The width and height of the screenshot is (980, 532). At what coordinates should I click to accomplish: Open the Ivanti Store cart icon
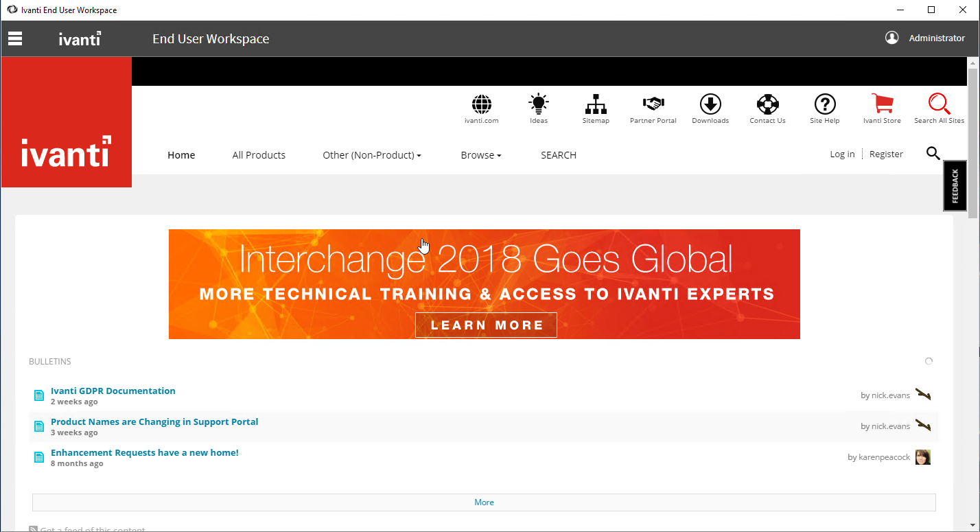tap(882, 104)
